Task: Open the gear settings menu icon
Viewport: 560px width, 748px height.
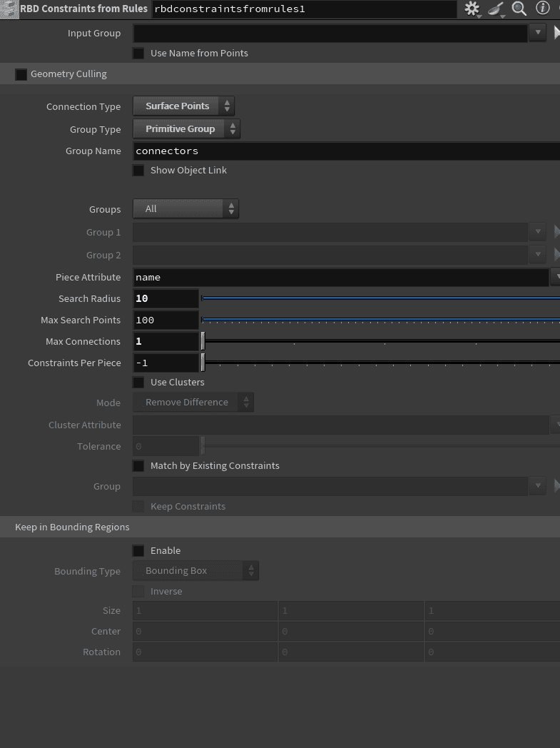Action: [472, 9]
